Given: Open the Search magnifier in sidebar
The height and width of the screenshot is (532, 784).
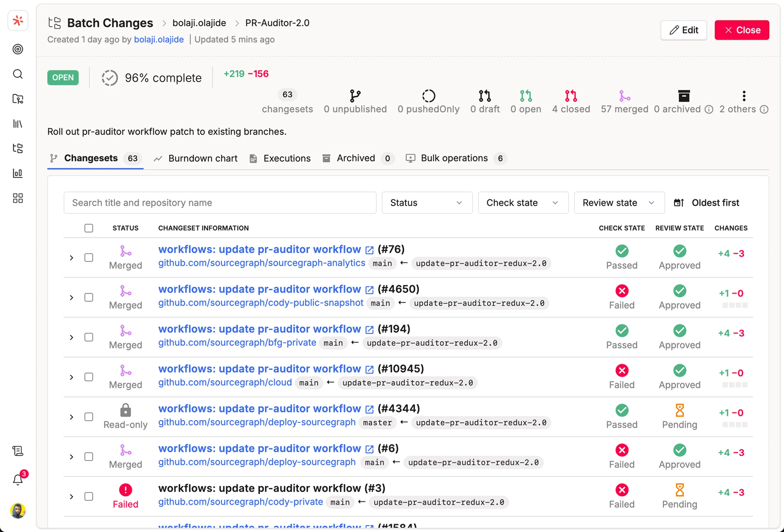Looking at the screenshot, I should 18,74.
